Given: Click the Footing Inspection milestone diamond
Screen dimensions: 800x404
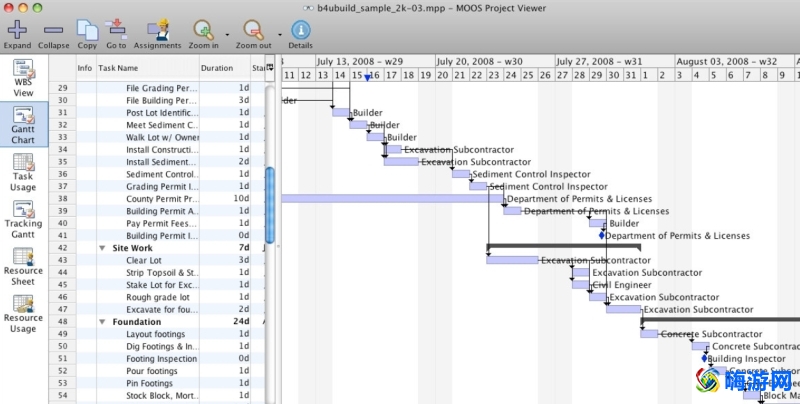Looking at the screenshot, I should point(705,359).
